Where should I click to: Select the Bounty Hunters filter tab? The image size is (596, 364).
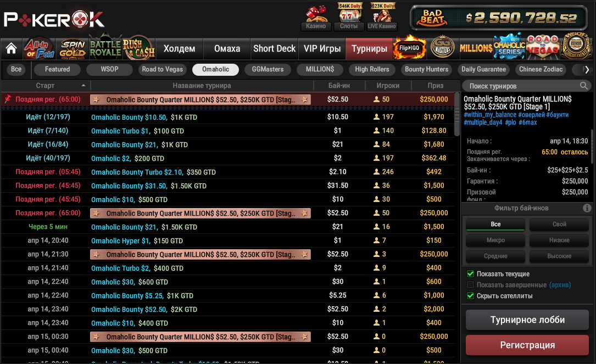pos(427,69)
